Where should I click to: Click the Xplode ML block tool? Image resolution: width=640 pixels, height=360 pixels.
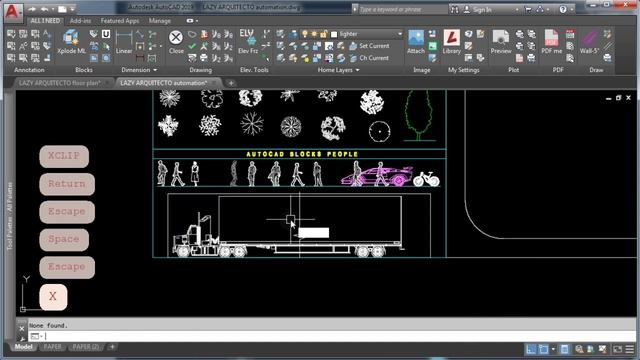(x=71, y=42)
